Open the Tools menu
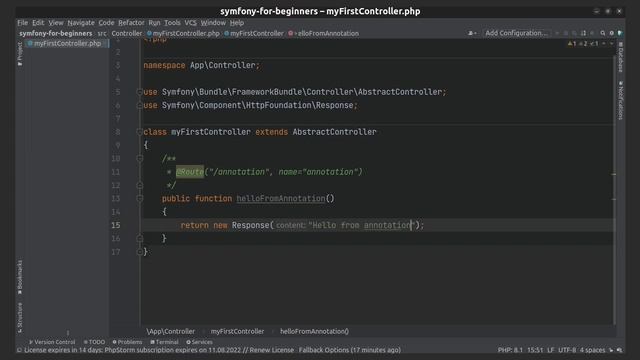The width and height of the screenshot is (640, 360). [172, 23]
